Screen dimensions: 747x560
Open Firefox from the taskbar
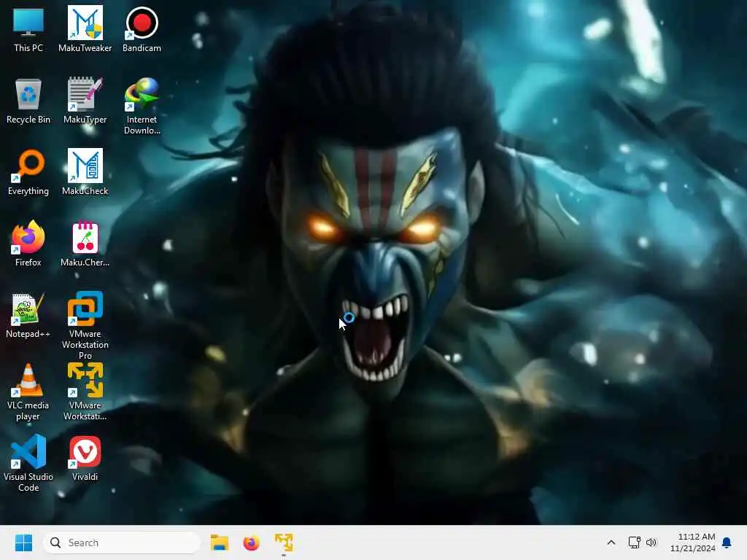251,542
